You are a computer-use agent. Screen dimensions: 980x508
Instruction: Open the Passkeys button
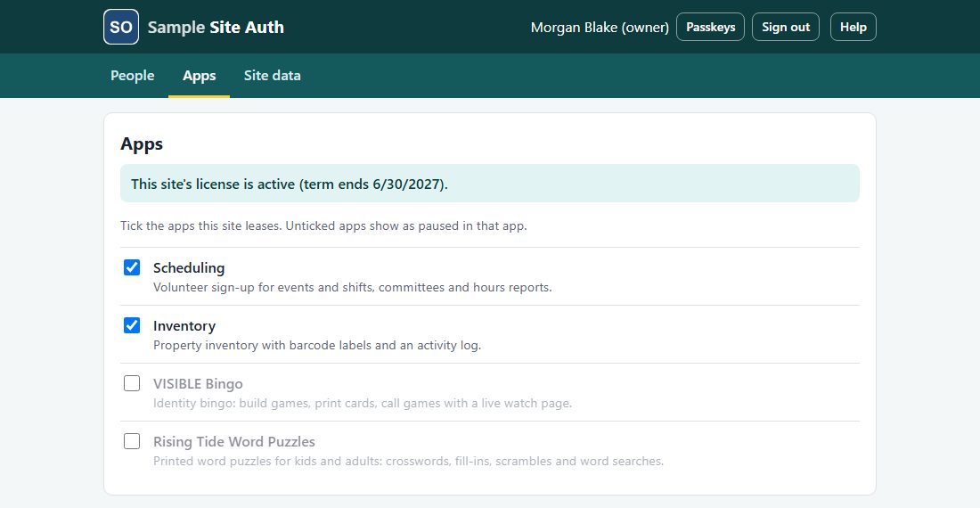click(x=710, y=27)
